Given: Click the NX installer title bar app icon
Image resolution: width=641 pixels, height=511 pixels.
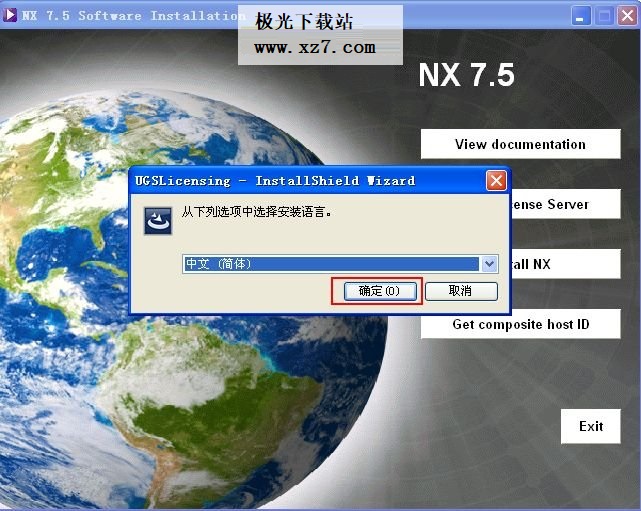Looking at the screenshot, I should click(9, 15).
